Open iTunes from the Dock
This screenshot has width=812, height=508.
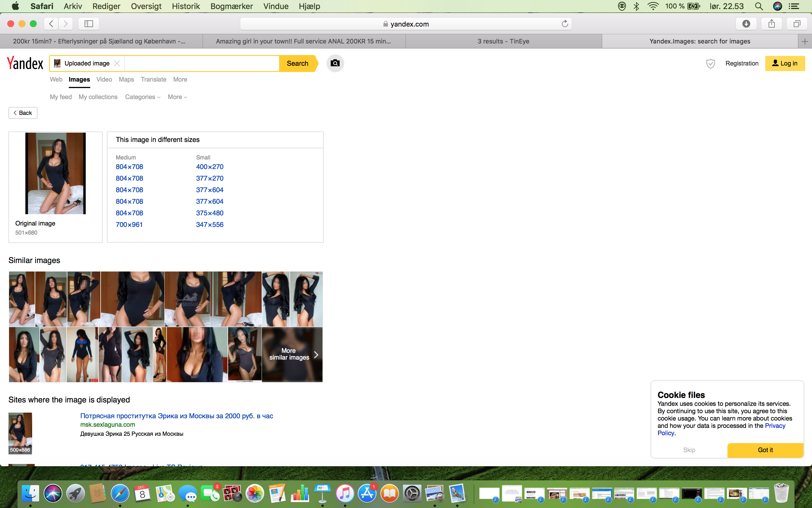pos(345,493)
